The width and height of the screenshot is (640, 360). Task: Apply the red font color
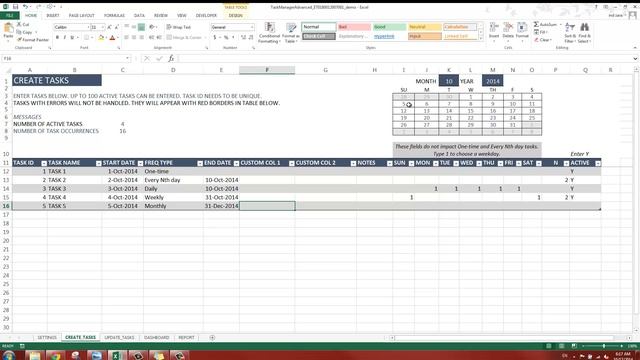(113, 38)
